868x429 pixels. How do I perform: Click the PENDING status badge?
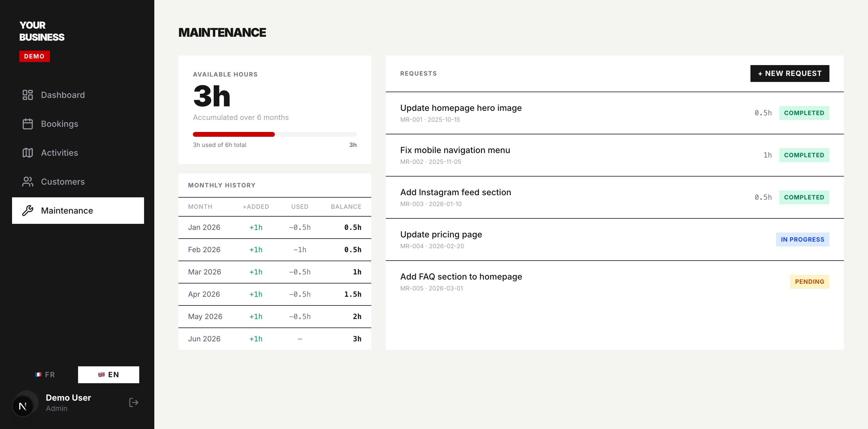pyautogui.click(x=810, y=281)
